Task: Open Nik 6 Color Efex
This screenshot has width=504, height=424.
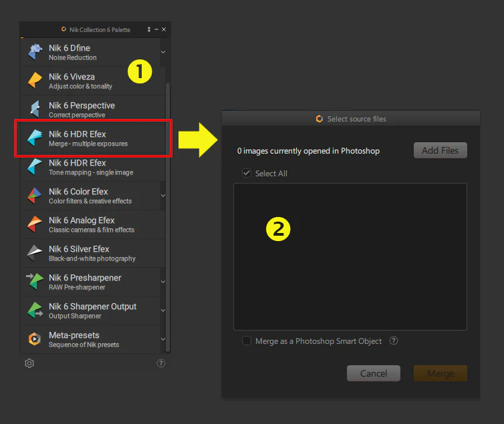Action: click(x=90, y=196)
